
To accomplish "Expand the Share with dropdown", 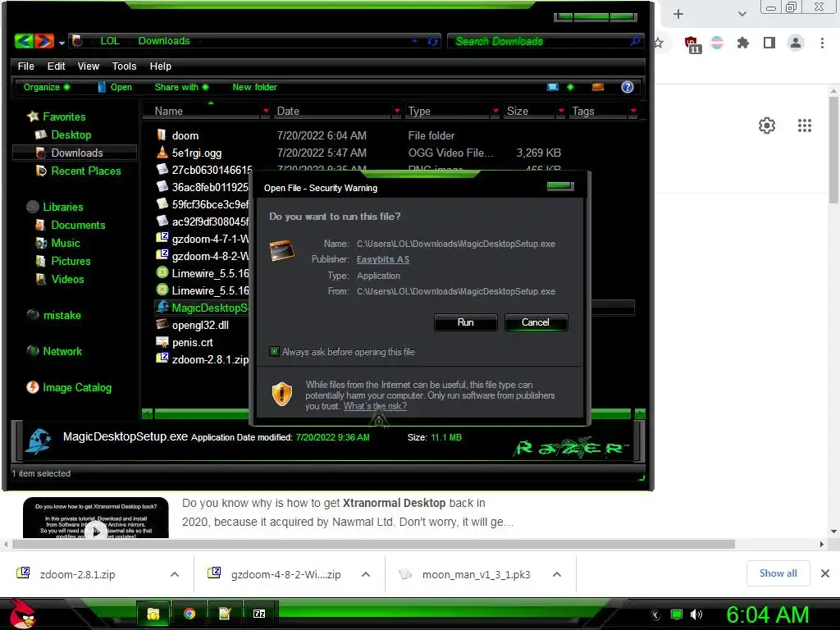I will (181, 87).
